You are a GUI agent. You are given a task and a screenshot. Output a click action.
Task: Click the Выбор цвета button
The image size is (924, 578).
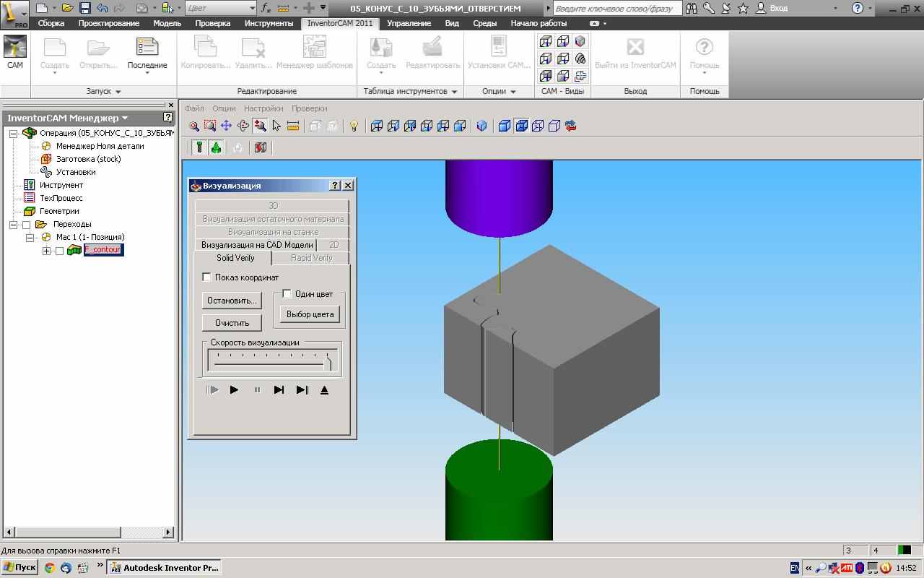310,314
